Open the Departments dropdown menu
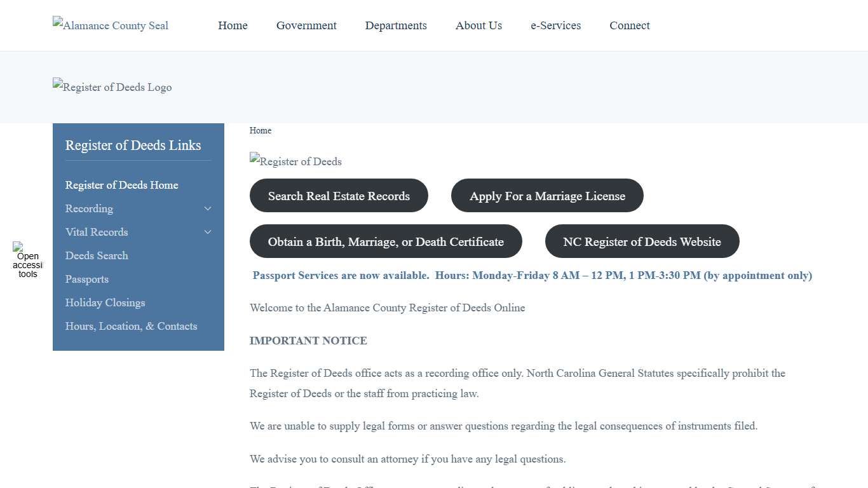Image resolution: width=868 pixels, height=488 pixels. click(x=396, y=25)
